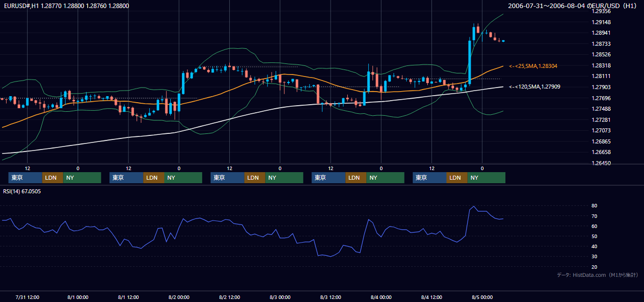This screenshot has width=644, height=302.
Task: Select price axis value 1.27903
Action: coord(602,87)
